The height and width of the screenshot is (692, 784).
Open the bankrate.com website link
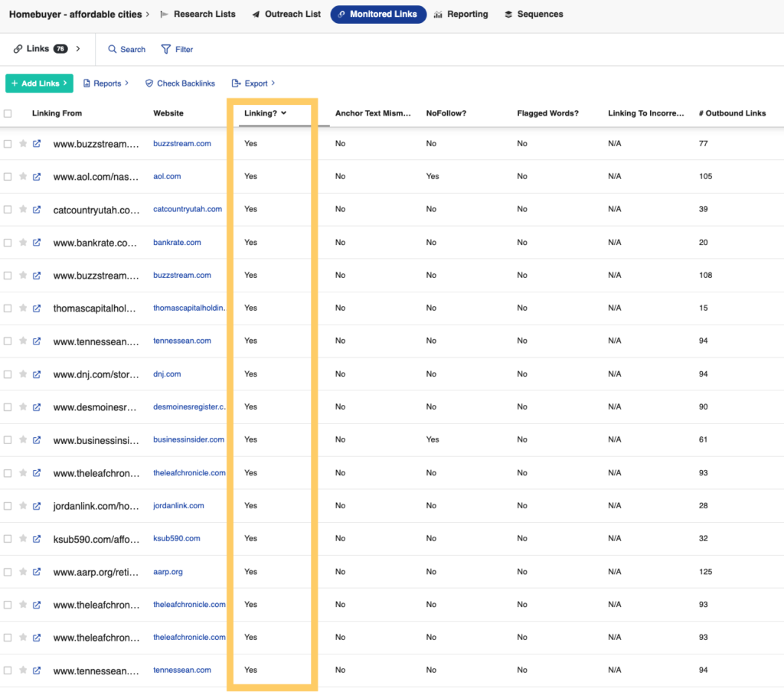[x=178, y=242]
